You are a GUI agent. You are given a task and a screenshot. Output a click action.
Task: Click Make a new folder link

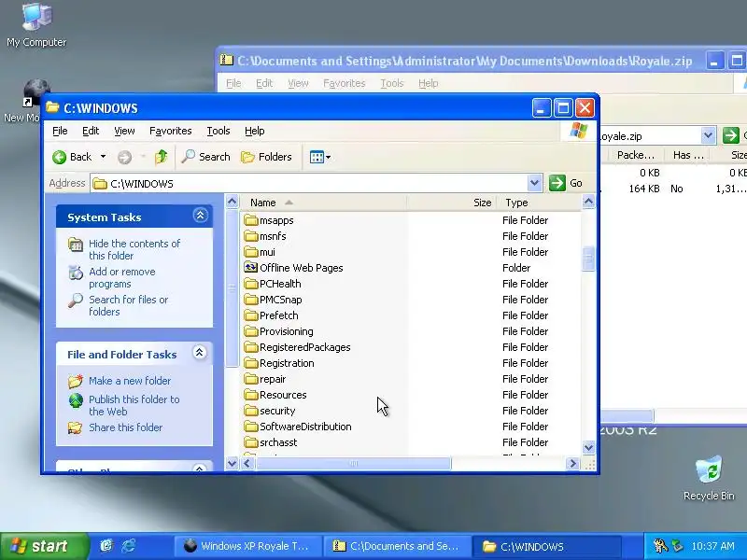130,381
